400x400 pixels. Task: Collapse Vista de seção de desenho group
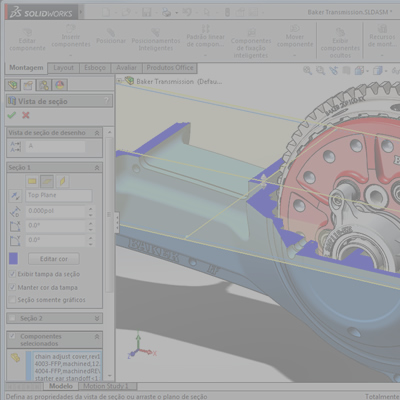pyautogui.click(x=97, y=133)
